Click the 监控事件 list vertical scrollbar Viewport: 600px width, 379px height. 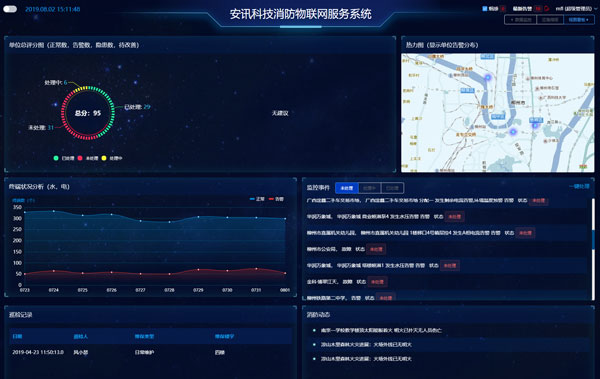tap(593, 248)
